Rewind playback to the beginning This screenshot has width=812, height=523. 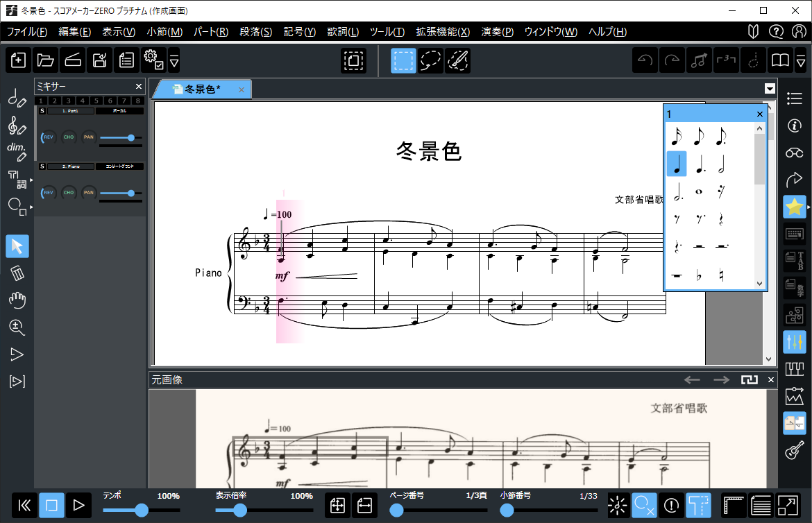tap(24, 505)
